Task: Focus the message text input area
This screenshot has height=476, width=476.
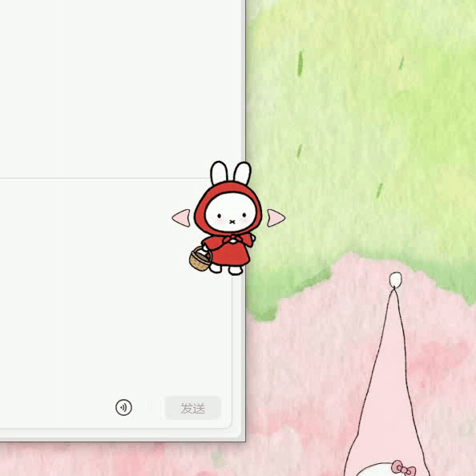Action: point(115,285)
